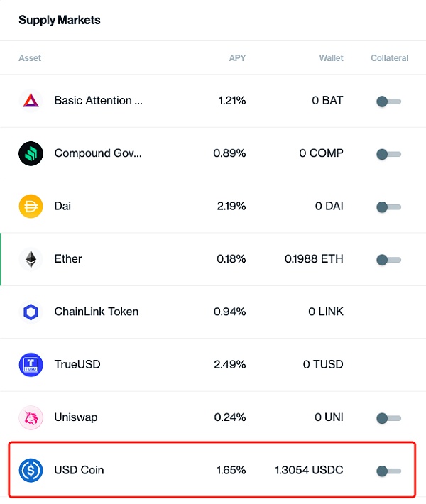The width and height of the screenshot is (426, 504).
Task: Click the 1.3054 USDC wallet balance
Action: click(x=308, y=470)
